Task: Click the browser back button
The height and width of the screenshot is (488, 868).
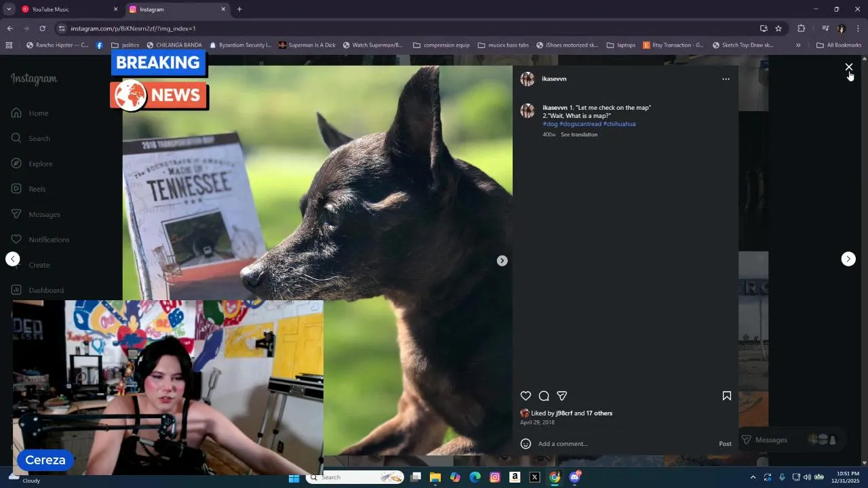Action: click(x=9, y=28)
